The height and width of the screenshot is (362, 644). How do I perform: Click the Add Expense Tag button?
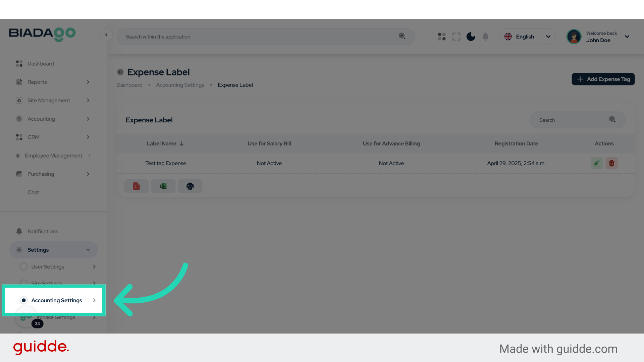(603, 79)
